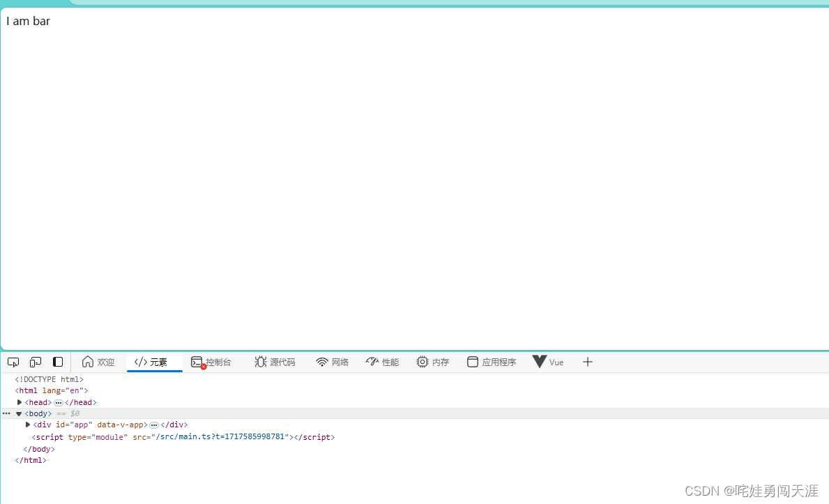Click the plus icon to add tool

point(587,362)
